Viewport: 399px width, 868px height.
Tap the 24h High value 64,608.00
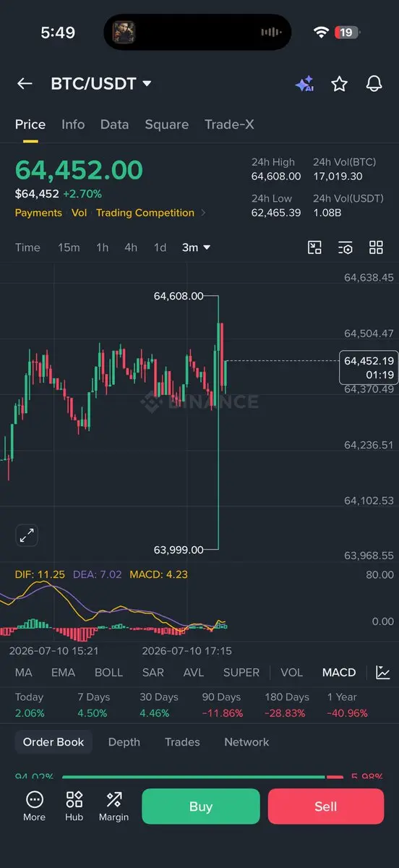click(276, 176)
